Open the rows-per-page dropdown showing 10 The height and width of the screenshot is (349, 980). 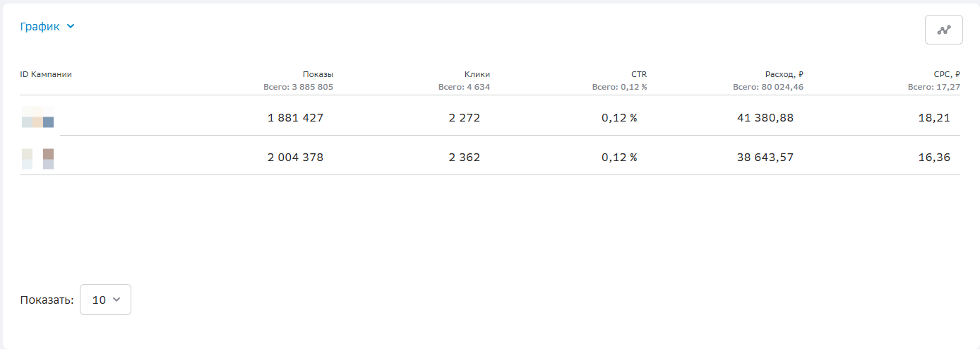pyautogui.click(x=106, y=300)
